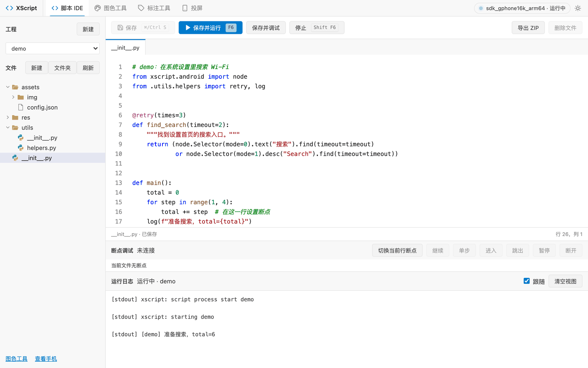Open the 投屏 screen-cast tab
Image resolution: width=588 pixels, height=368 pixels.
click(192, 8)
